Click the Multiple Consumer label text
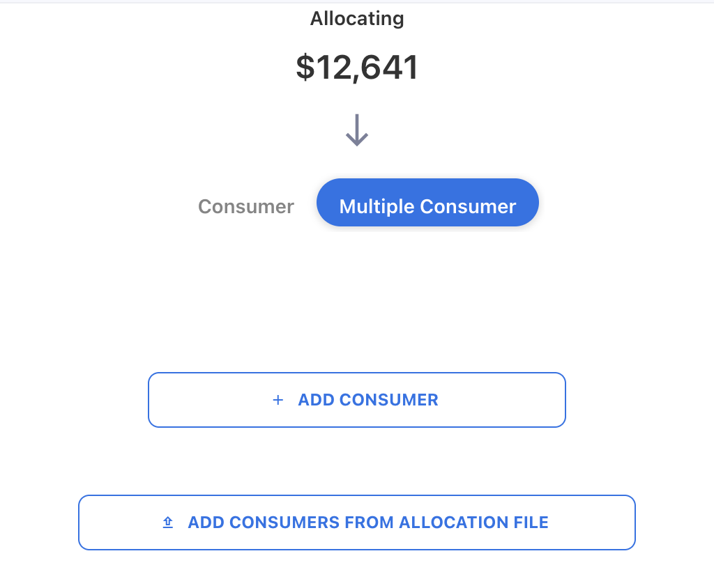 (x=427, y=207)
